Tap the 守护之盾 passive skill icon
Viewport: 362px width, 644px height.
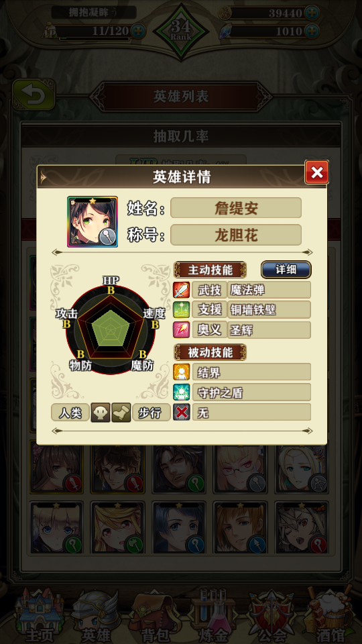click(x=182, y=392)
